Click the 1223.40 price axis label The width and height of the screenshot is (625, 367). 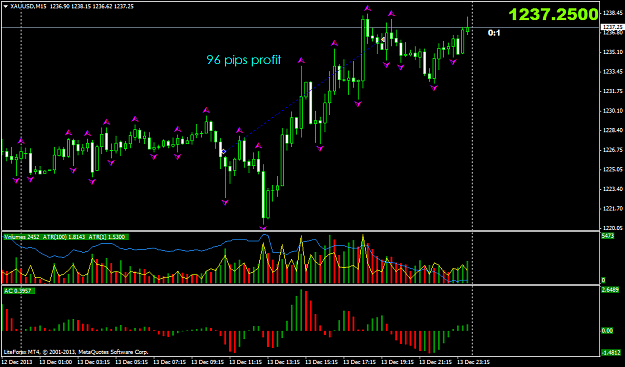tap(613, 189)
